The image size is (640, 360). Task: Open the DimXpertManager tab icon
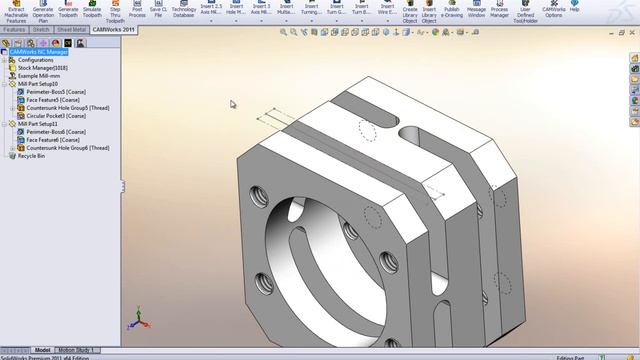point(43,43)
